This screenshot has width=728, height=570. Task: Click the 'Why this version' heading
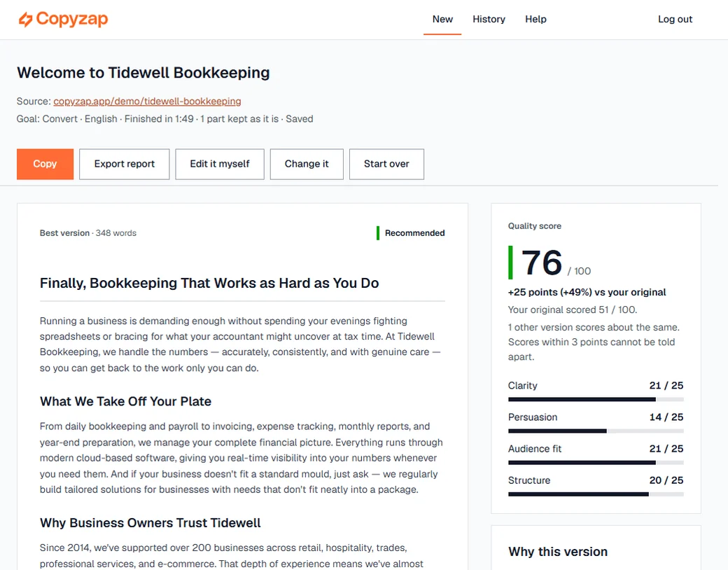(x=558, y=552)
